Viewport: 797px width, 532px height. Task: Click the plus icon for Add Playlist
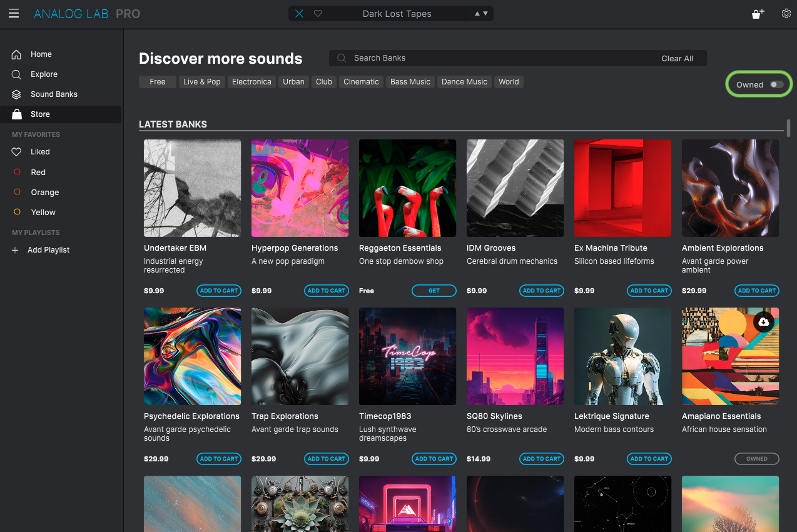click(16, 250)
